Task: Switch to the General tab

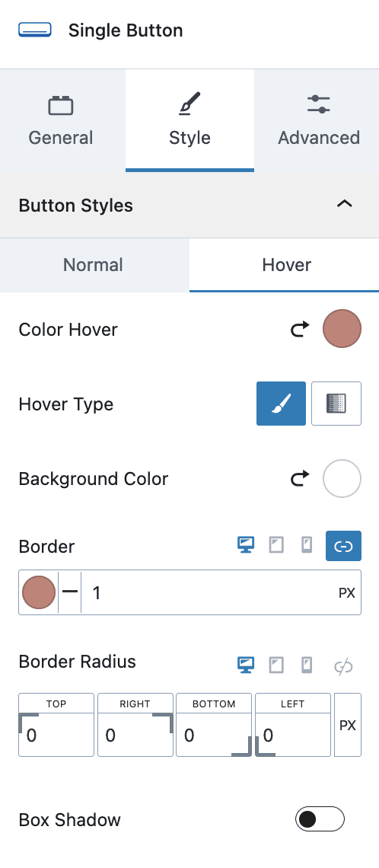Action: tap(61, 120)
